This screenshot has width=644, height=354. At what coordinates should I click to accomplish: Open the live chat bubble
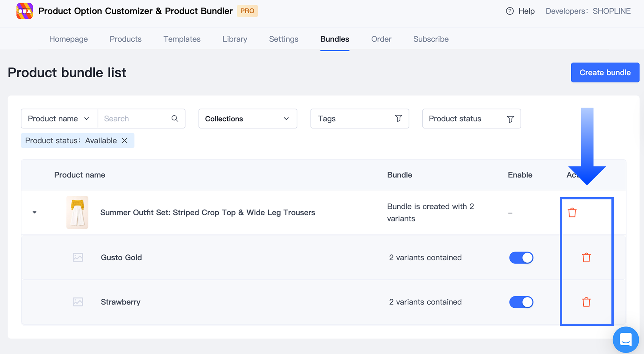(x=625, y=340)
